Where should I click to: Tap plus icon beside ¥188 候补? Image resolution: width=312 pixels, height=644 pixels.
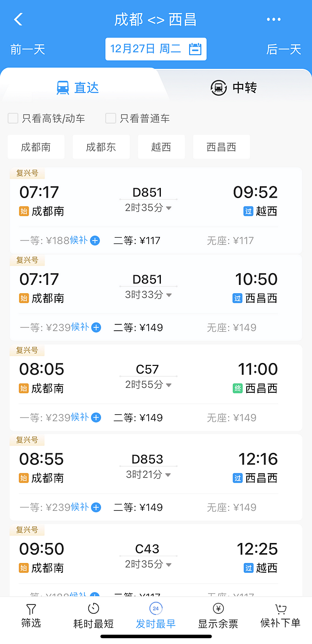click(95, 241)
